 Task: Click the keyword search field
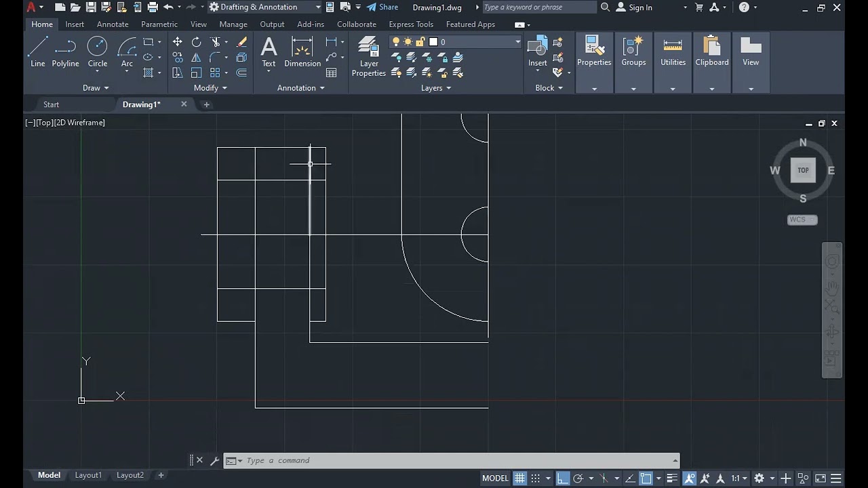click(539, 7)
